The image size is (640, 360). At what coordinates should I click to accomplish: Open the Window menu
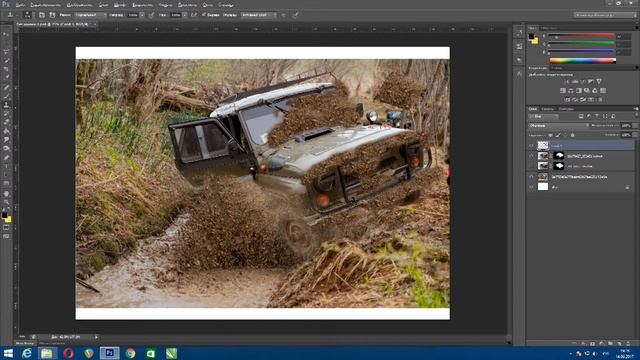tap(208, 5)
